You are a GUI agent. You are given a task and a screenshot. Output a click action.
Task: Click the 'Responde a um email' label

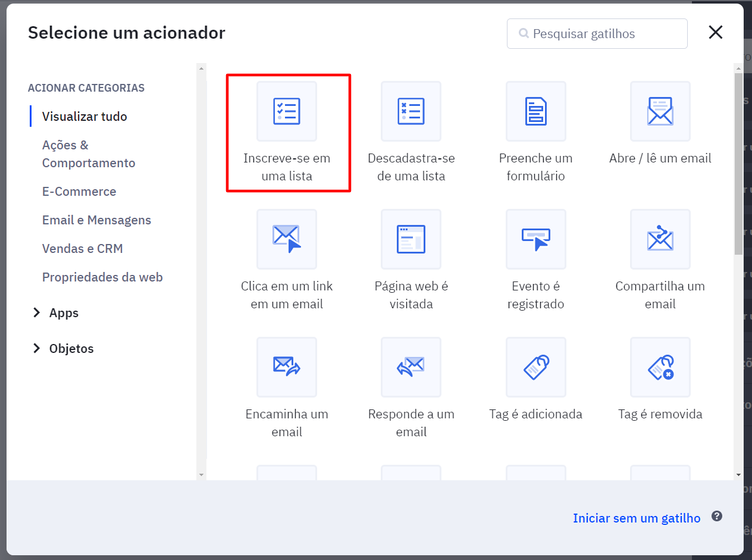pyautogui.click(x=411, y=423)
